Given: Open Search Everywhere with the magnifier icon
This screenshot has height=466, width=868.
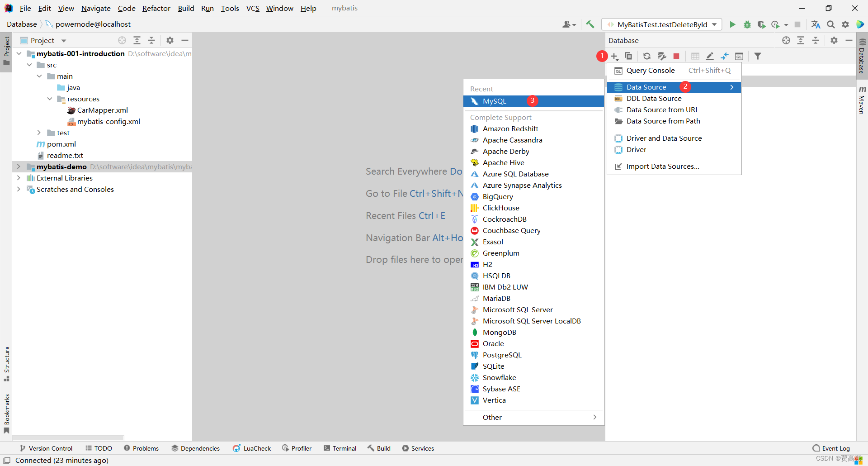Looking at the screenshot, I should click(x=831, y=24).
